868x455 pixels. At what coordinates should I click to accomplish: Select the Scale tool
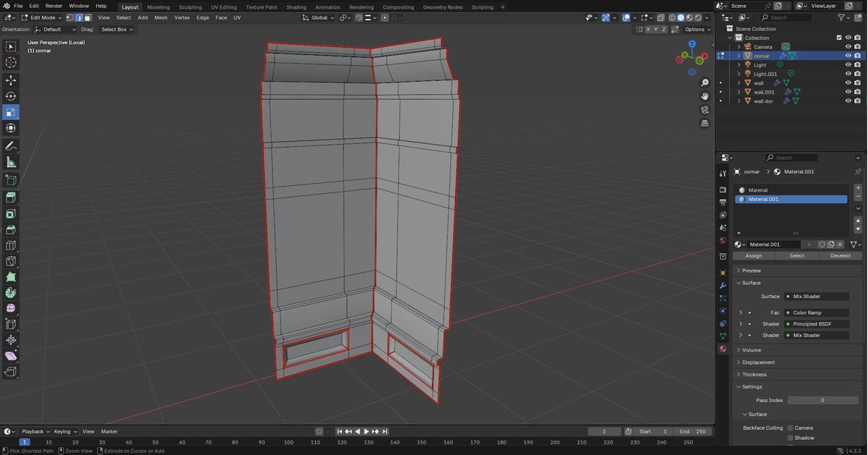(11, 112)
